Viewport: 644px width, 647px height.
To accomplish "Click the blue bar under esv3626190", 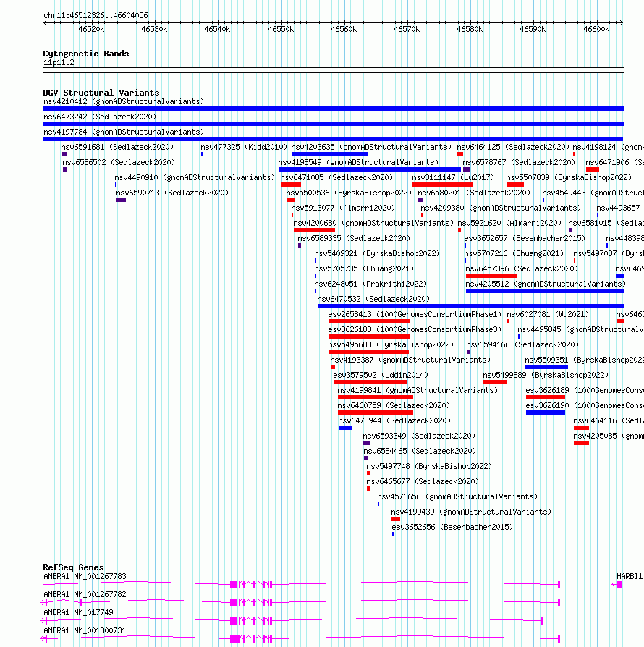I will [x=546, y=413].
